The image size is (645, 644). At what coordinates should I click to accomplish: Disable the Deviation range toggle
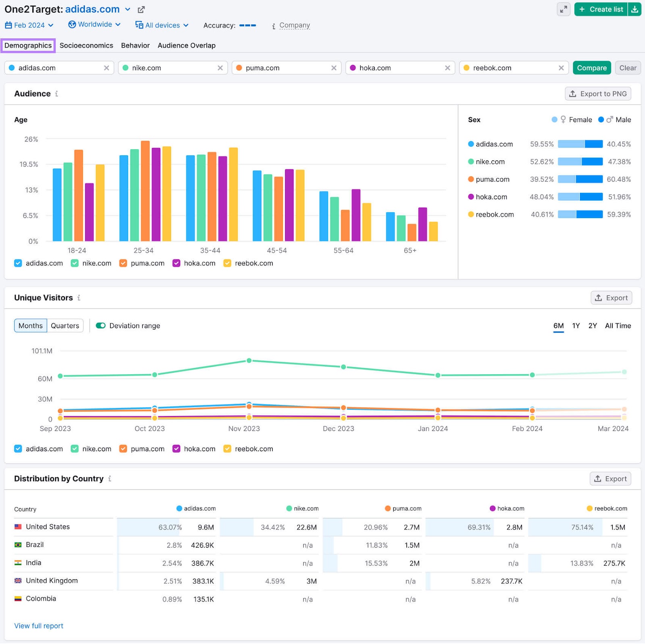pyautogui.click(x=100, y=325)
